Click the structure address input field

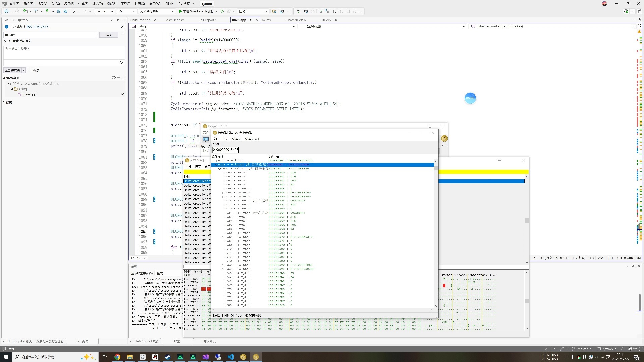(x=225, y=150)
